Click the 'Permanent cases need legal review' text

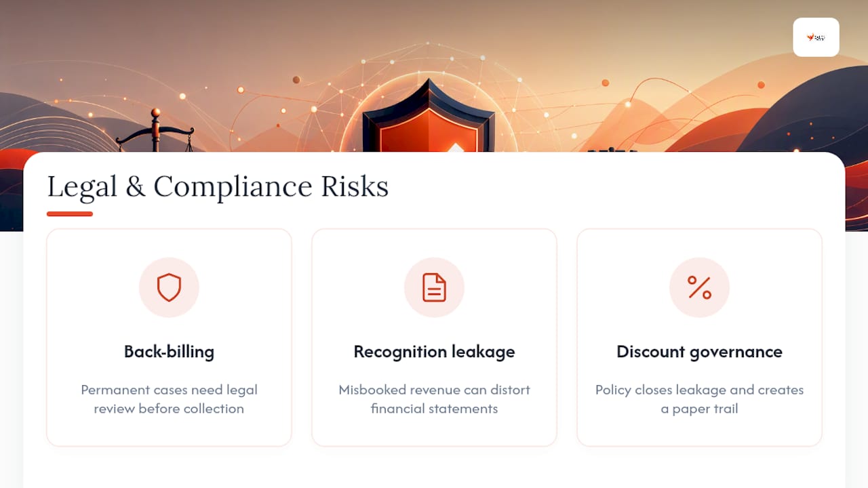tap(169, 399)
